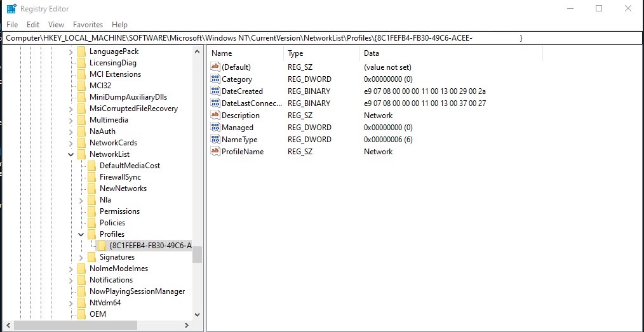644x332 pixels.
Task: Click '(value not set)' data cell
Action: pyautogui.click(x=387, y=67)
